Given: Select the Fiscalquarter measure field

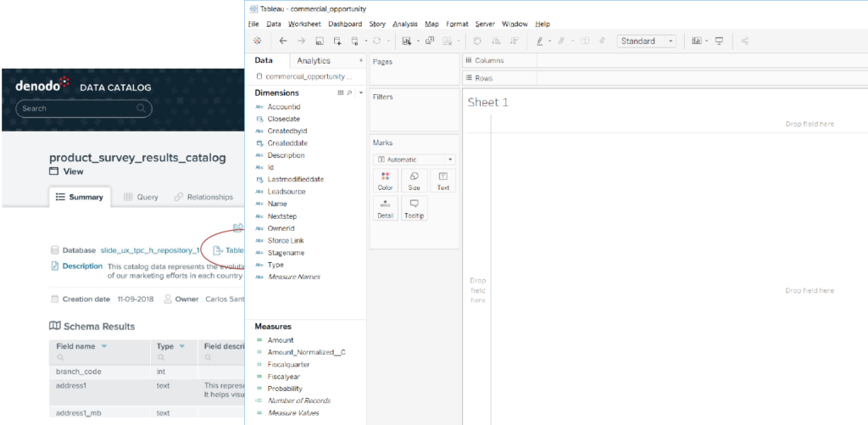Looking at the screenshot, I should tap(288, 365).
